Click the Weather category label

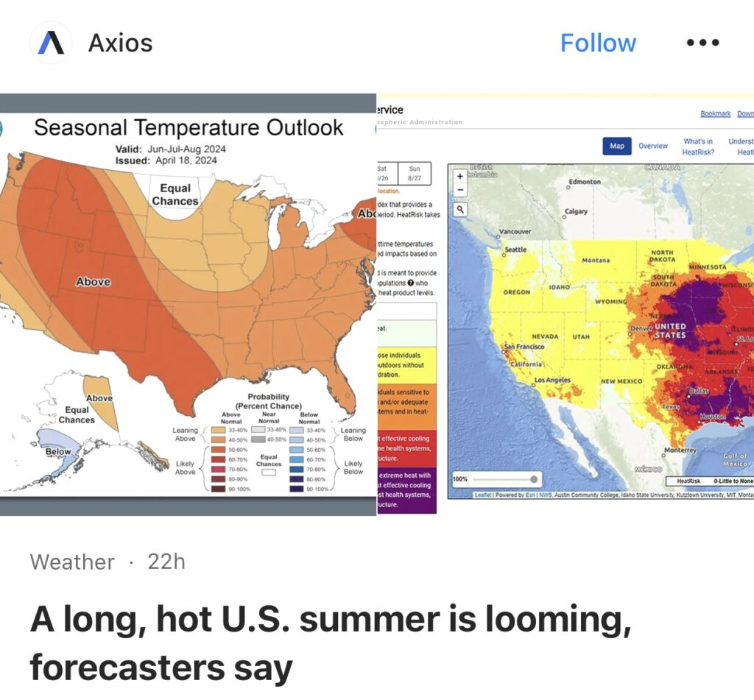click(x=72, y=562)
